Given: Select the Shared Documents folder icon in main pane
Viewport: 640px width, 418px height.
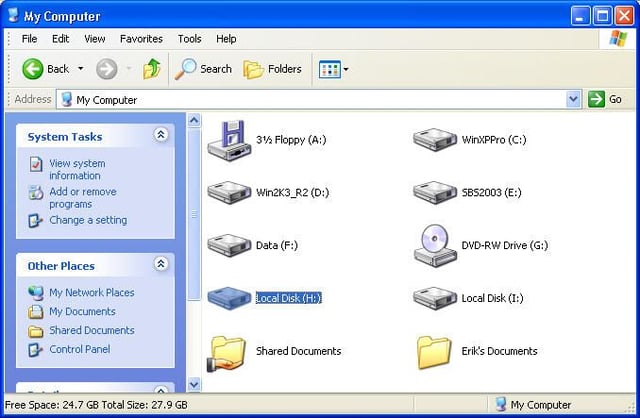Looking at the screenshot, I should [227, 353].
